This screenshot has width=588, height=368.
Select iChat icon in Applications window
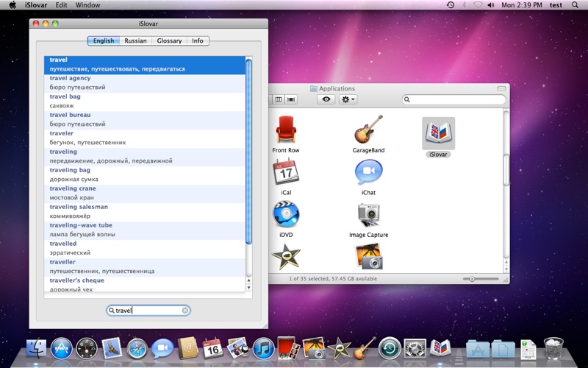[368, 172]
